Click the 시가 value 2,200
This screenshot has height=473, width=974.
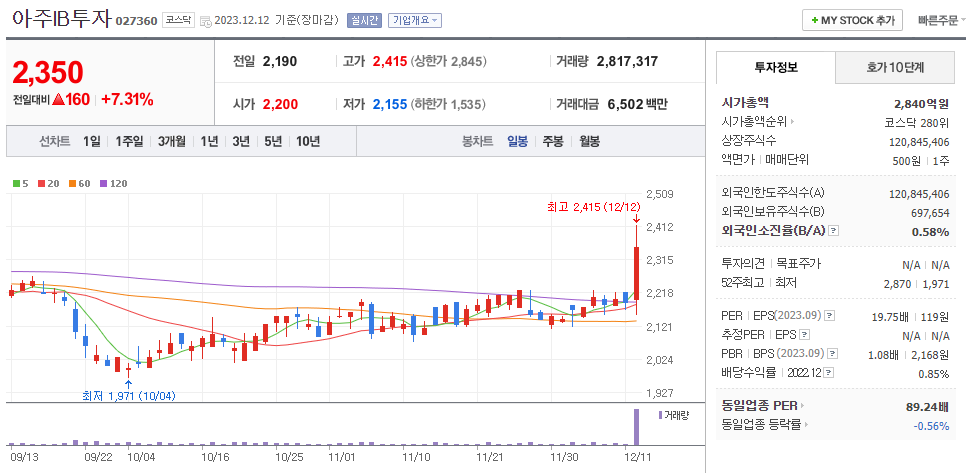pyautogui.click(x=280, y=104)
